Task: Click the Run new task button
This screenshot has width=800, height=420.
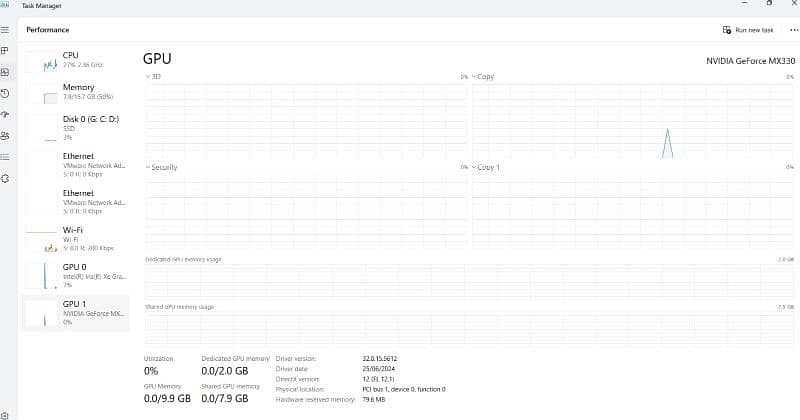Action: pyautogui.click(x=748, y=30)
